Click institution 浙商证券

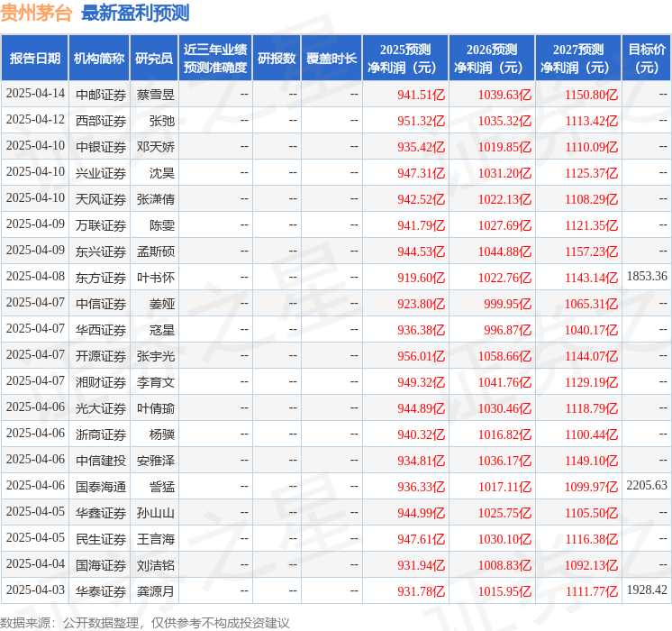point(101,434)
